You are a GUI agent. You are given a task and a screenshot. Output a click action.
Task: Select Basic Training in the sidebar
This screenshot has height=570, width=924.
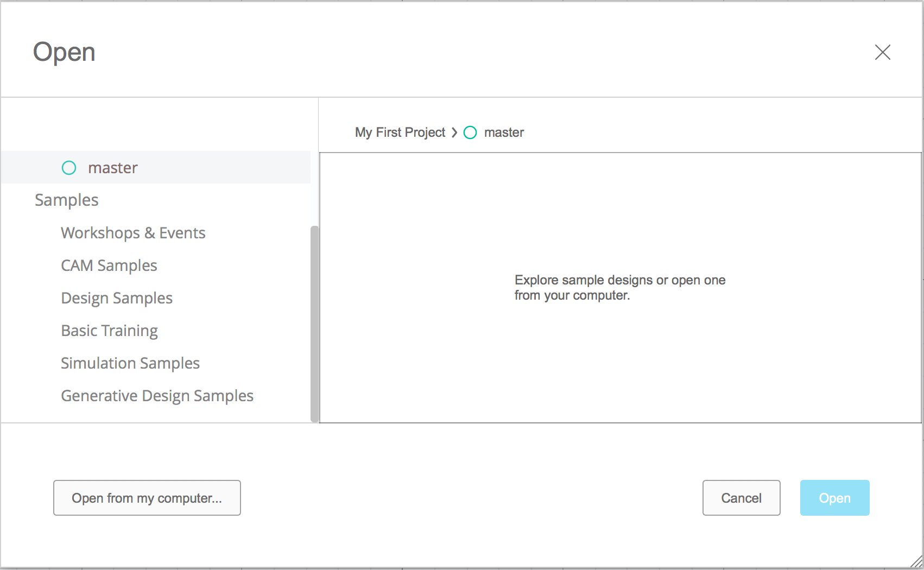110,331
